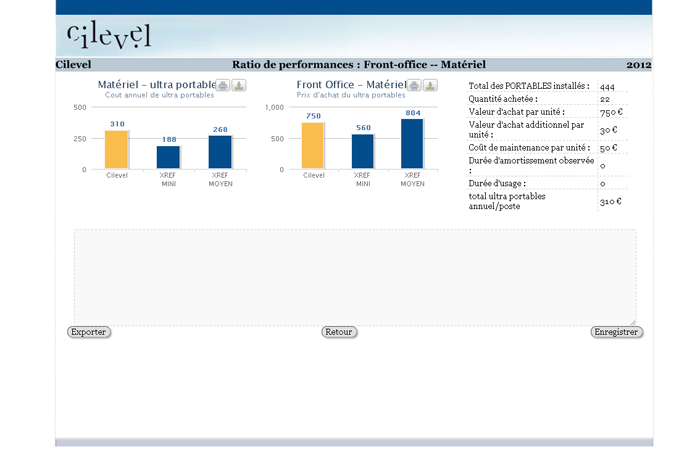Select the XREF MOYEN bar valued 268
The width and height of the screenshot is (700, 460).
pos(220,153)
